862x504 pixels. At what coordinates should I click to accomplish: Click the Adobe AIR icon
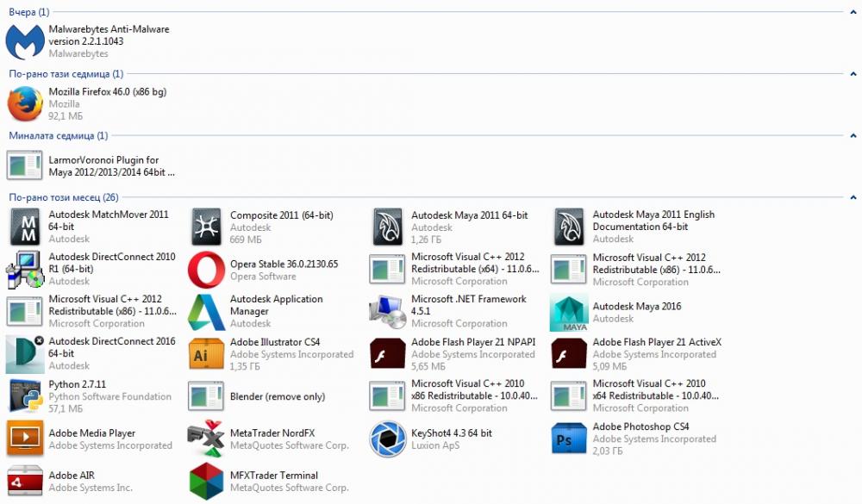(x=25, y=481)
